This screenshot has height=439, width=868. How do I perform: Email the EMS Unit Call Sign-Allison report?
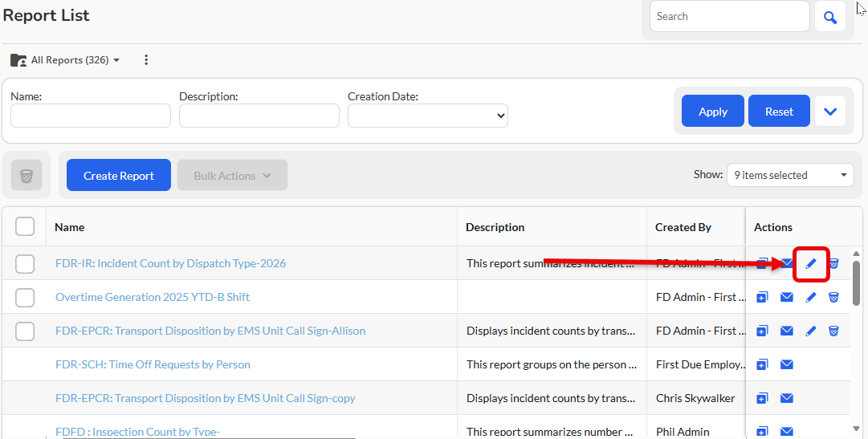pos(787,331)
